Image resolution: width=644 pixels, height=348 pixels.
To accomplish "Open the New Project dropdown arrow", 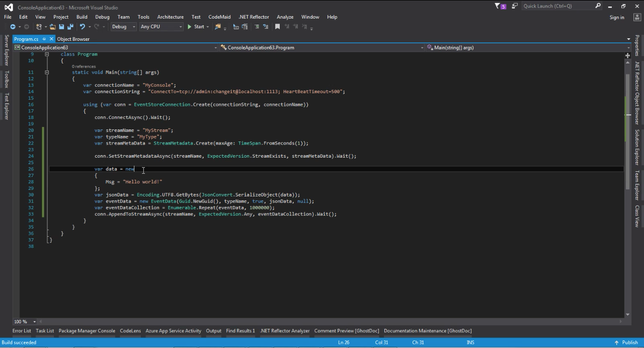I will pos(45,27).
